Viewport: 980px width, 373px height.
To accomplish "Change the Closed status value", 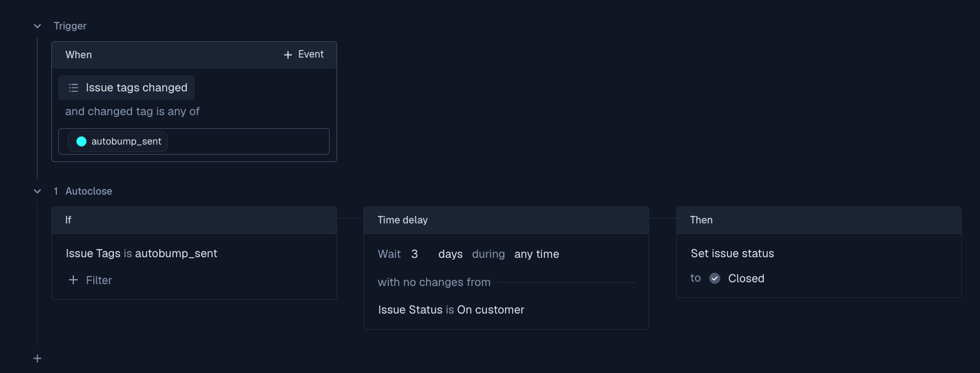I will click(x=746, y=278).
